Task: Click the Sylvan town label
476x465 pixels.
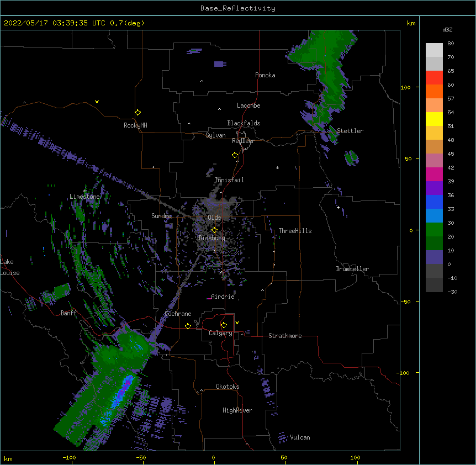Action: point(215,135)
